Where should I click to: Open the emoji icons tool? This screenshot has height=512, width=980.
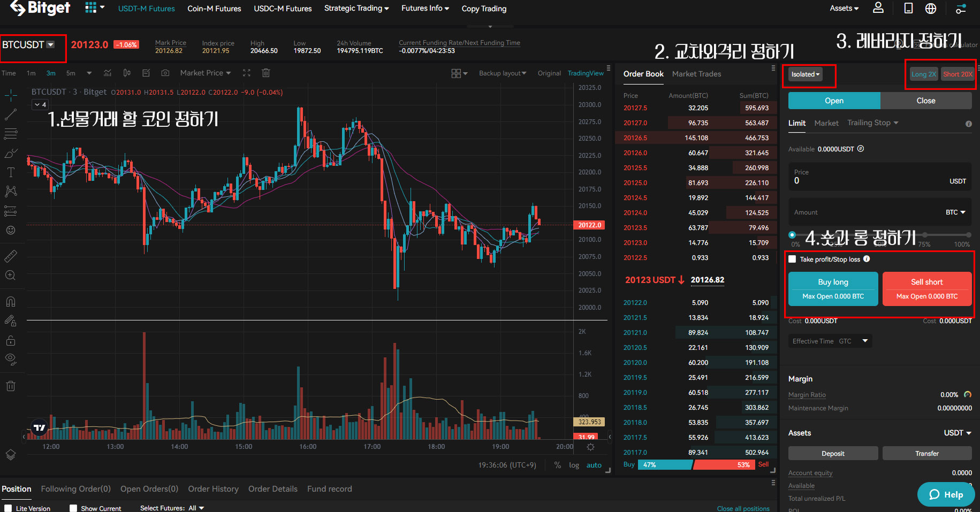click(11, 230)
